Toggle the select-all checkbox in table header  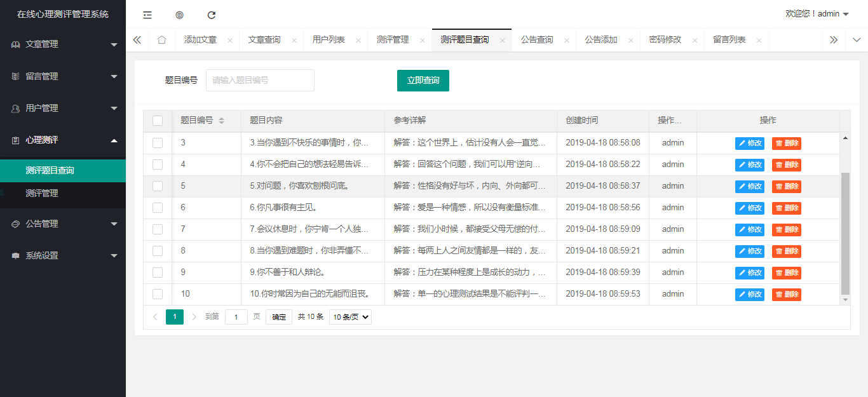point(158,121)
